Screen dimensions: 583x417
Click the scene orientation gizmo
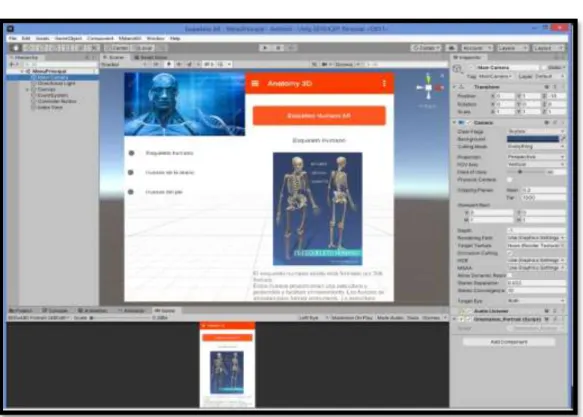point(428,88)
